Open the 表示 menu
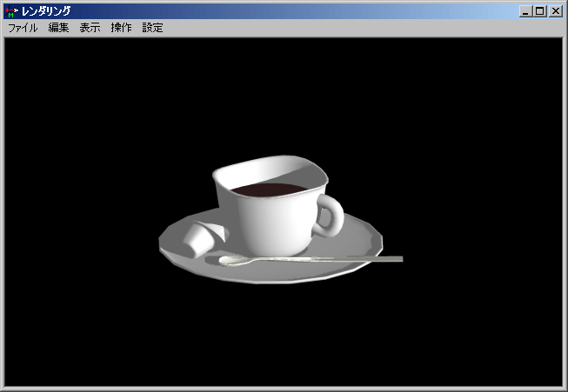 90,28
